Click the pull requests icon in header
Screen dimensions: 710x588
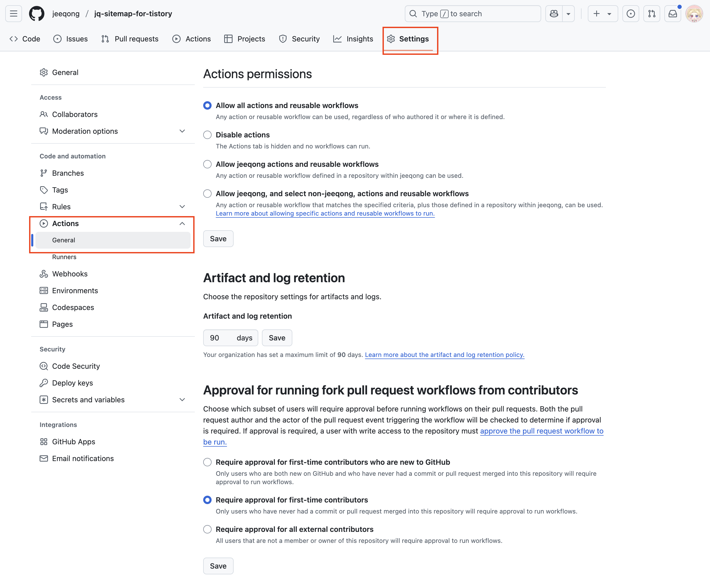click(x=652, y=14)
